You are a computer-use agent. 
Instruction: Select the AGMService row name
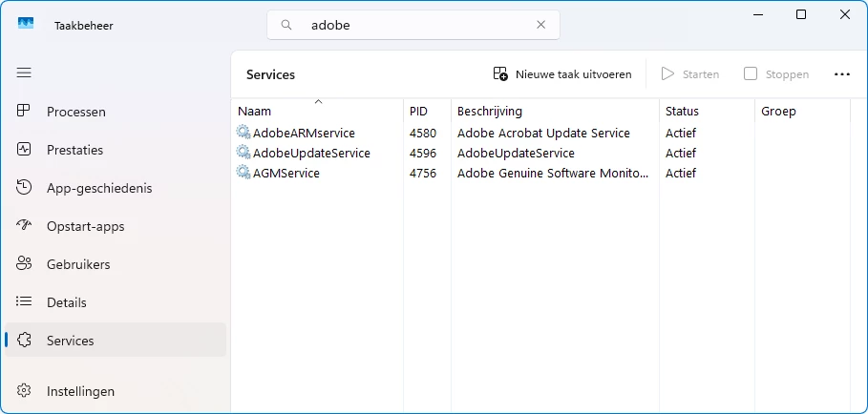click(x=286, y=173)
